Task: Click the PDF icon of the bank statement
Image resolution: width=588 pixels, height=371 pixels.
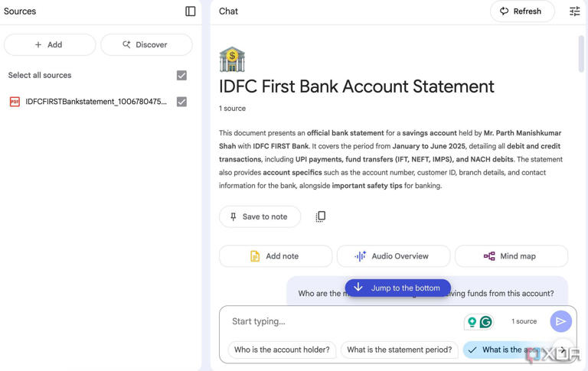Action: click(15, 102)
